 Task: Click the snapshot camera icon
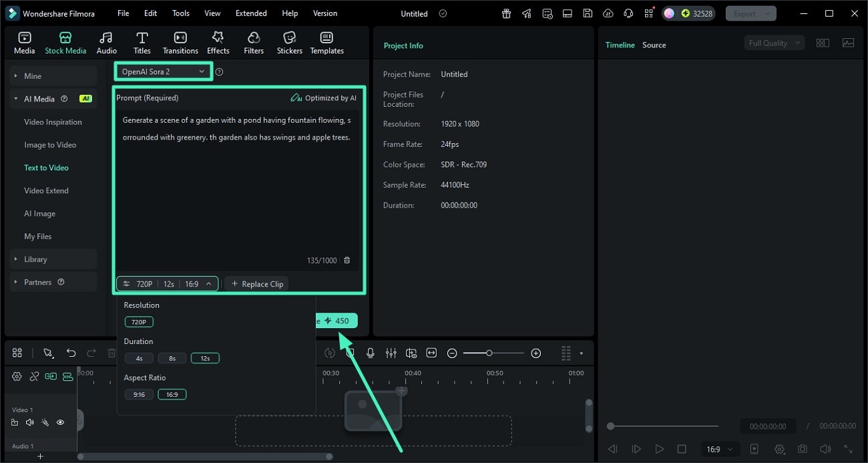pos(803,450)
